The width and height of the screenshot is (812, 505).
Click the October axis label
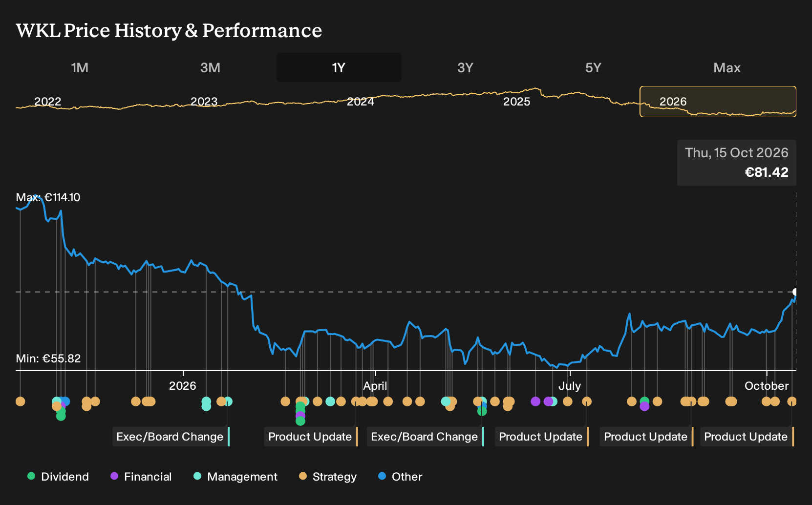coord(766,386)
